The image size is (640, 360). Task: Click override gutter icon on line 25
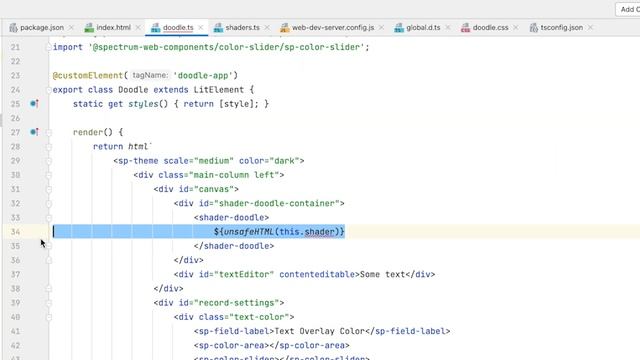34,104
